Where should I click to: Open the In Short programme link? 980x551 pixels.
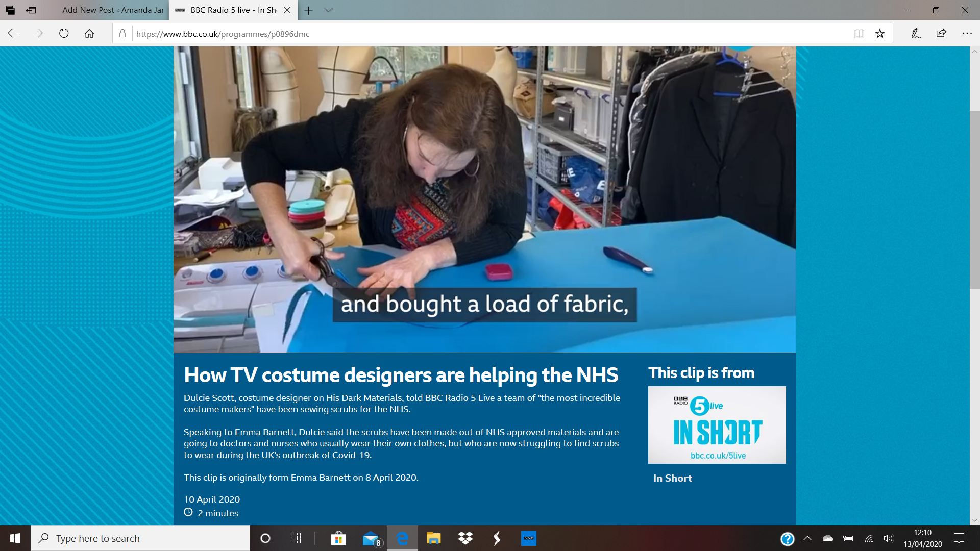point(672,478)
